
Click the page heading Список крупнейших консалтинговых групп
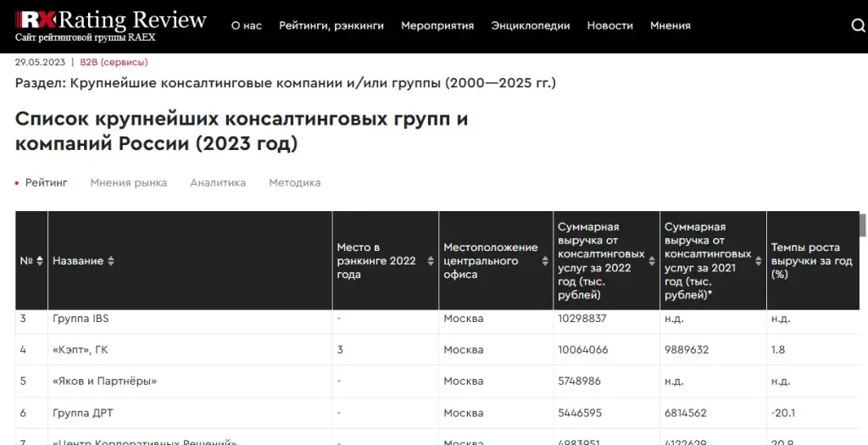click(x=242, y=131)
